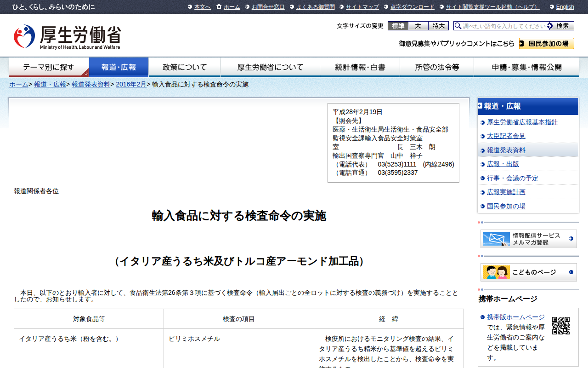588x368 pixels.
Task: Switch language via English link
Action: click(565, 7)
